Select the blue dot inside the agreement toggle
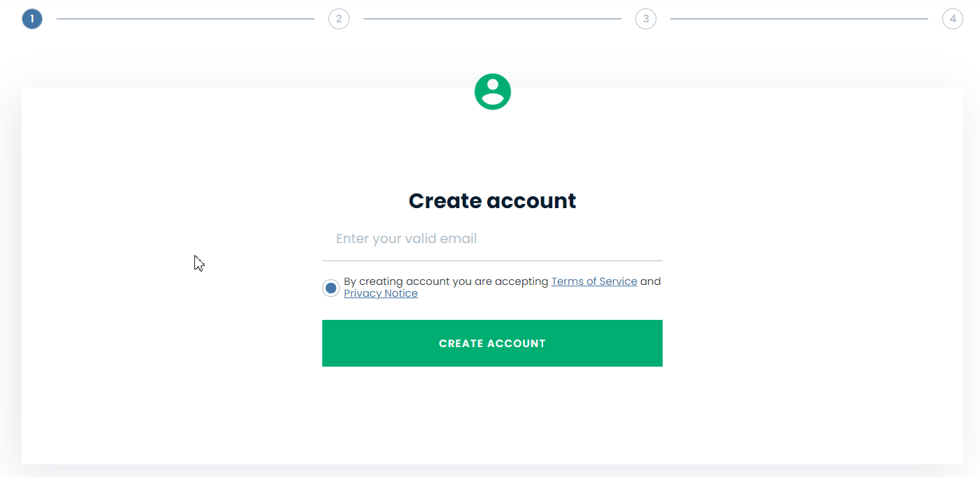 (331, 288)
